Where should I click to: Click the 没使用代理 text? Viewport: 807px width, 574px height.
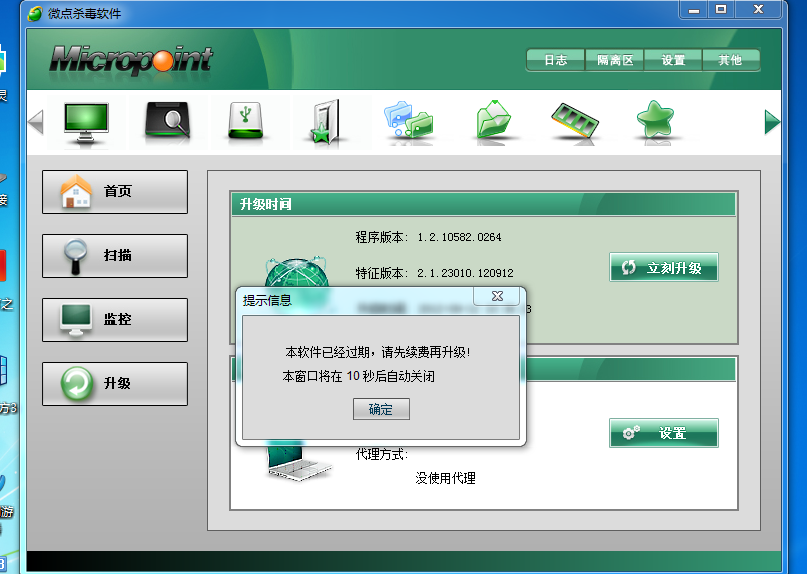(445, 478)
